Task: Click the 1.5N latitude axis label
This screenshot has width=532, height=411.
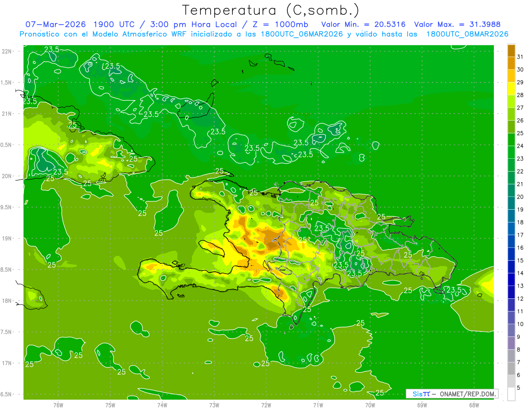Action: (7, 82)
